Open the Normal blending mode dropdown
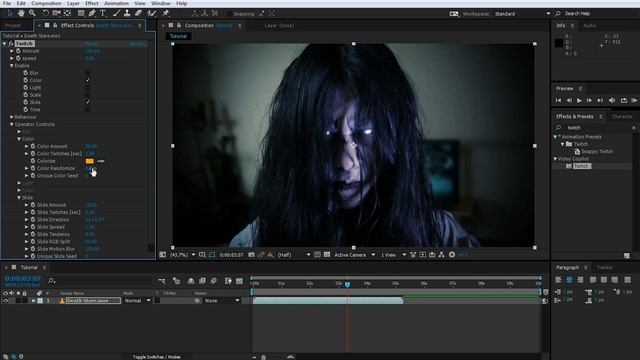The height and width of the screenshot is (360, 640). point(138,301)
